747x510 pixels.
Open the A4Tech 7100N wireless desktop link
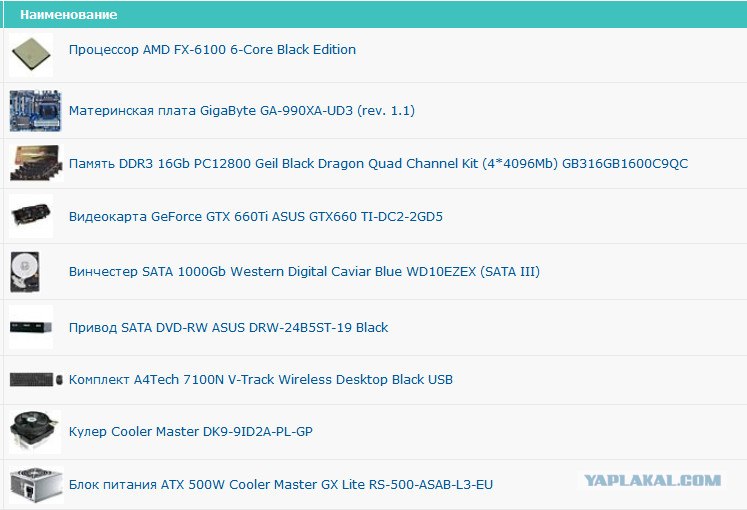(260, 380)
